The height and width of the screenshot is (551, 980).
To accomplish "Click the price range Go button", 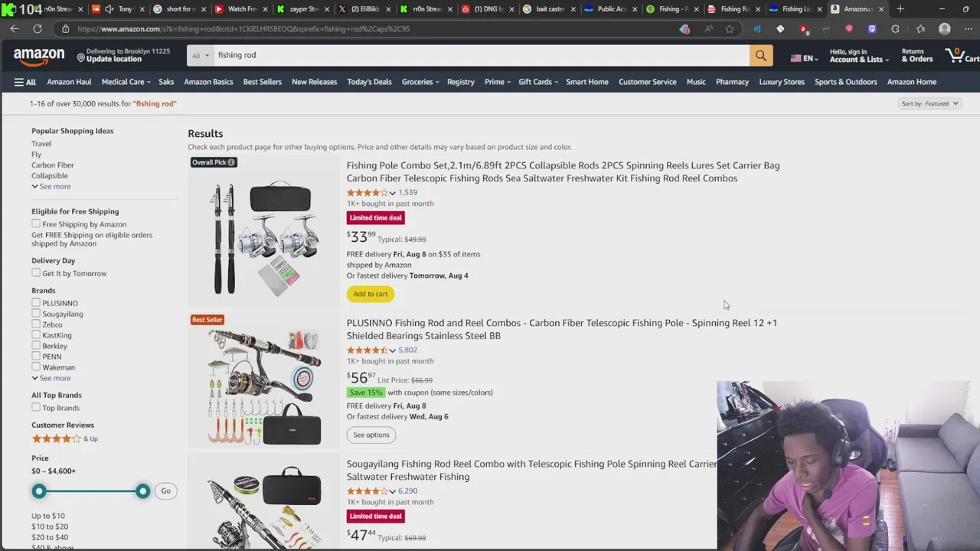I will [x=166, y=491].
